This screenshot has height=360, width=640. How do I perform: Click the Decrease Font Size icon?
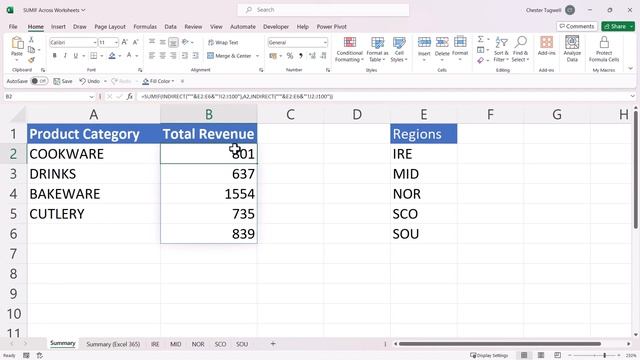pyautogui.click(x=136, y=42)
